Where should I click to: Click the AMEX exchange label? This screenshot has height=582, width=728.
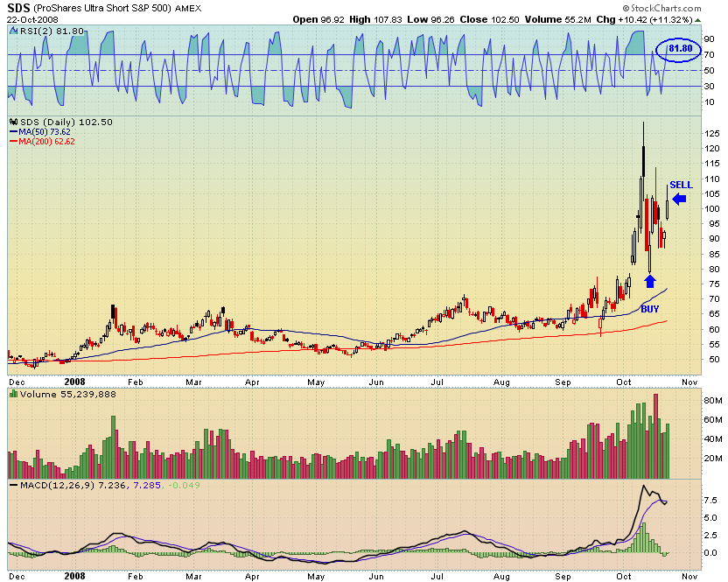[188, 9]
